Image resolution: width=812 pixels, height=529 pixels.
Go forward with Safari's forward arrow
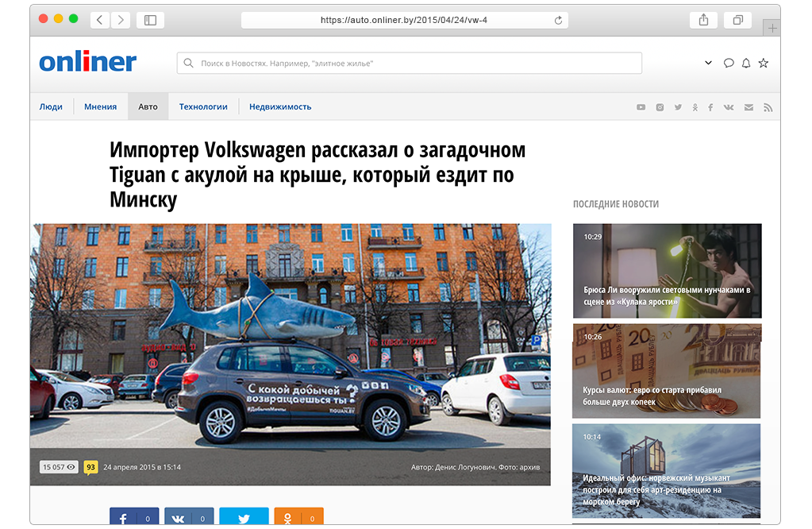coord(121,20)
